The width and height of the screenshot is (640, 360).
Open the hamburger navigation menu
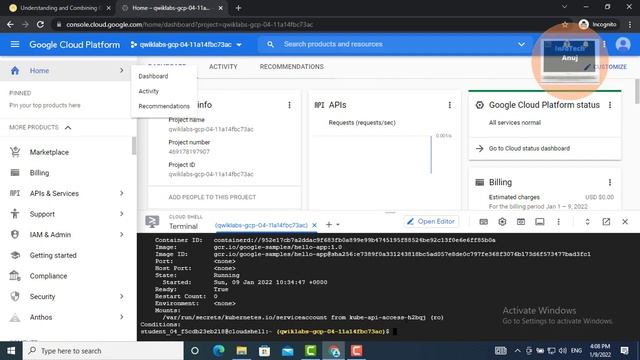click(15, 44)
